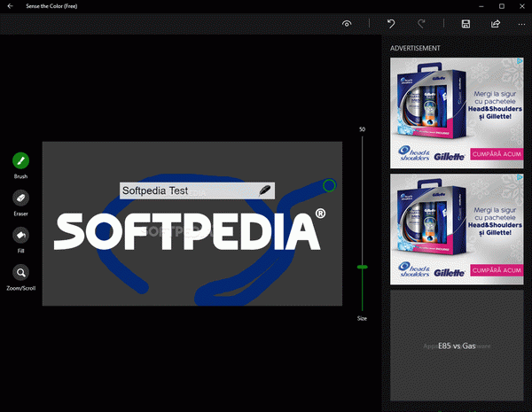The width and height of the screenshot is (532, 412).
Task: Save the drawing with the floppy disk icon
Action: [x=465, y=24]
